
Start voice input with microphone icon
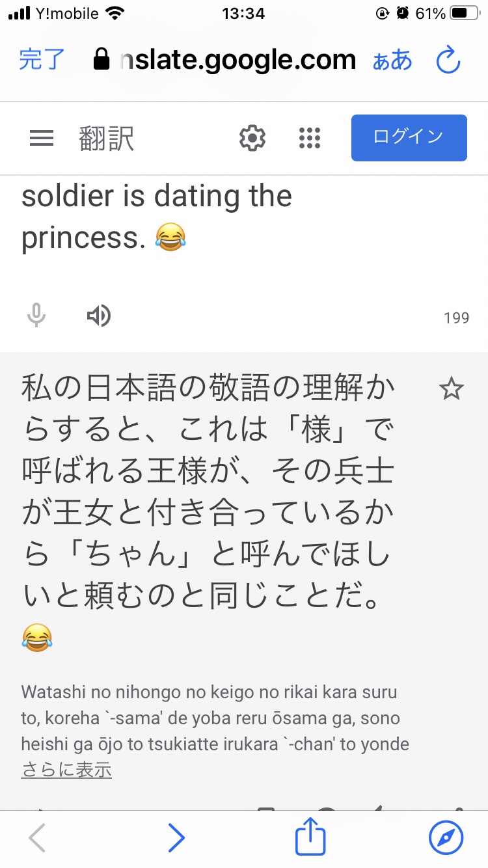click(36, 316)
